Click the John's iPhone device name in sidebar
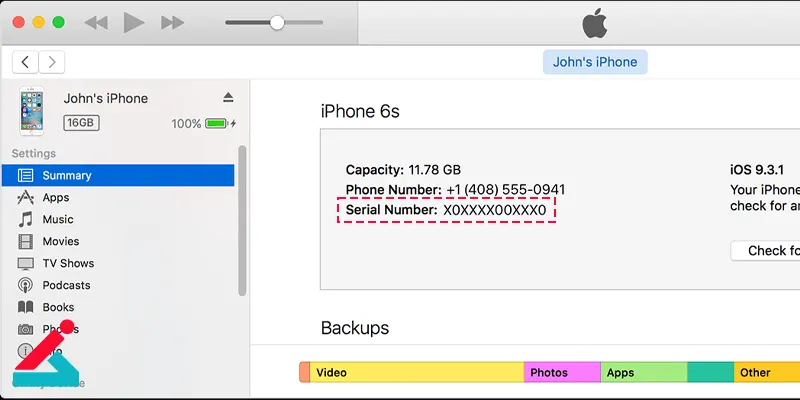The width and height of the screenshot is (800, 400). click(106, 98)
